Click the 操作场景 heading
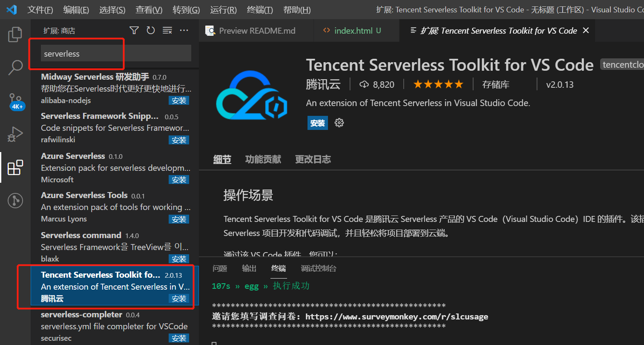644x345 pixels. 248,195
